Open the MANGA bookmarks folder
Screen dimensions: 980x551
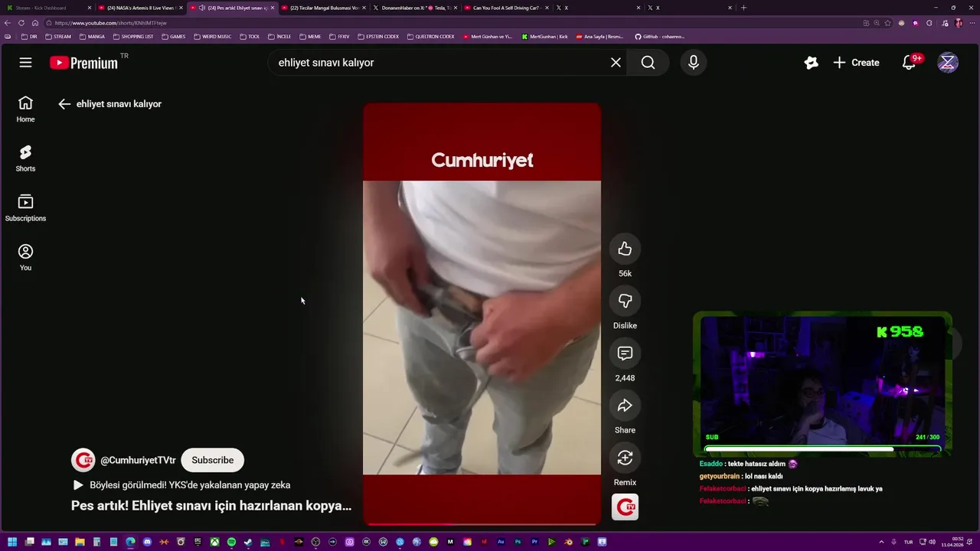pos(92,37)
